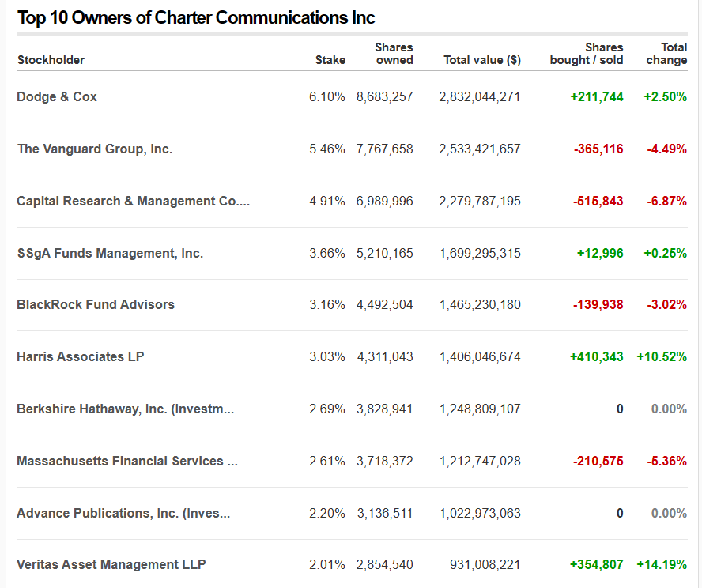This screenshot has height=588, width=702.
Task: Select the +354,807 shares bought value
Action: (x=596, y=565)
